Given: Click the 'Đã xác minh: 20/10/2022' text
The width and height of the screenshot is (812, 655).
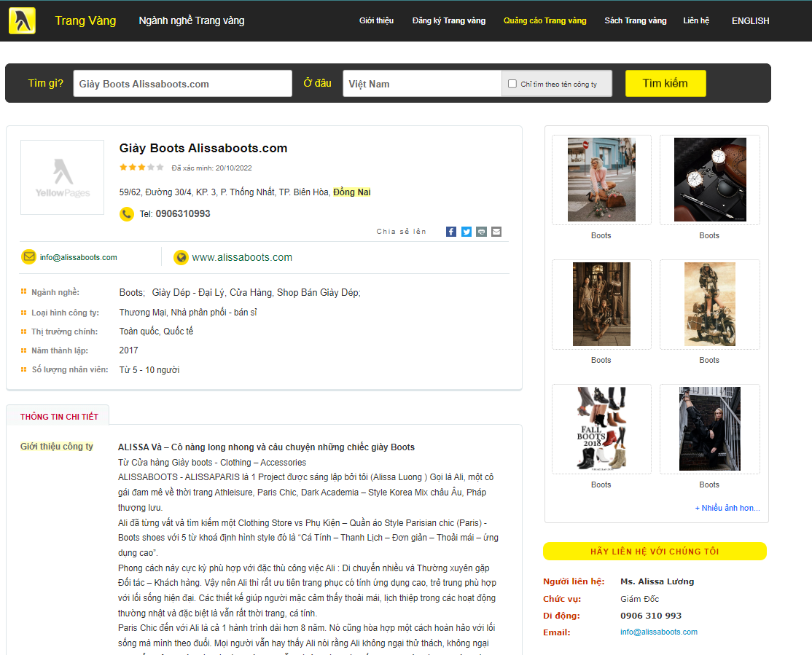Looking at the screenshot, I should pos(212,168).
